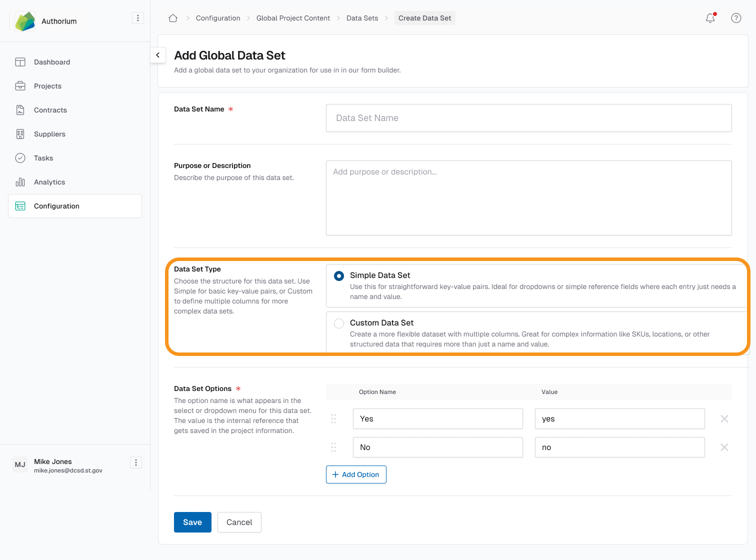Open the notifications bell
The image size is (756, 560).
pos(710,18)
